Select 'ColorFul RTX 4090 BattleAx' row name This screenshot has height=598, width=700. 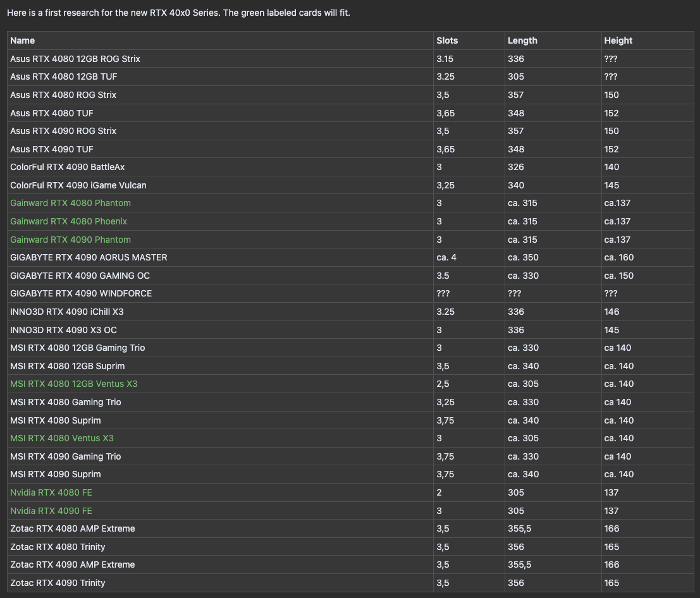pyautogui.click(x=68, y=168)
